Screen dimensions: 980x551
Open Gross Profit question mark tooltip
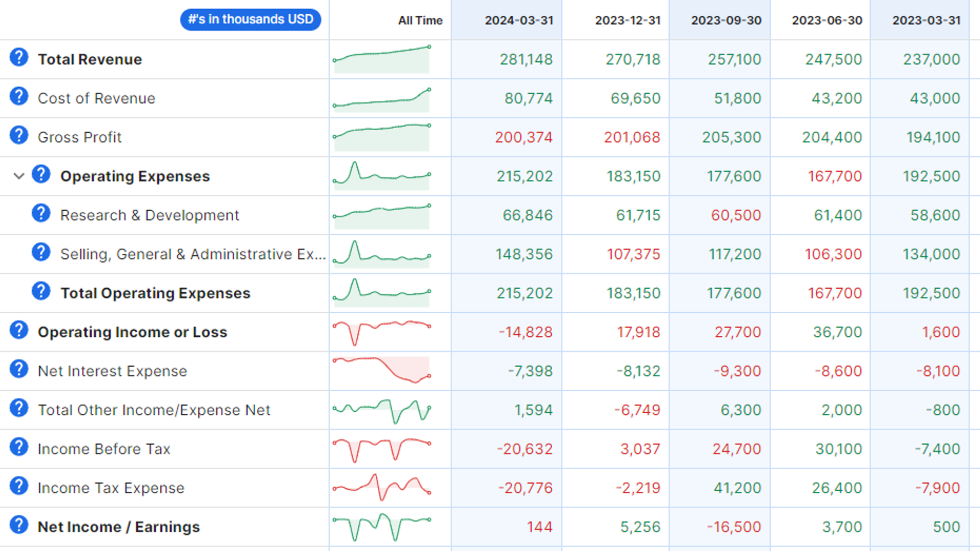tap(19, 136)
